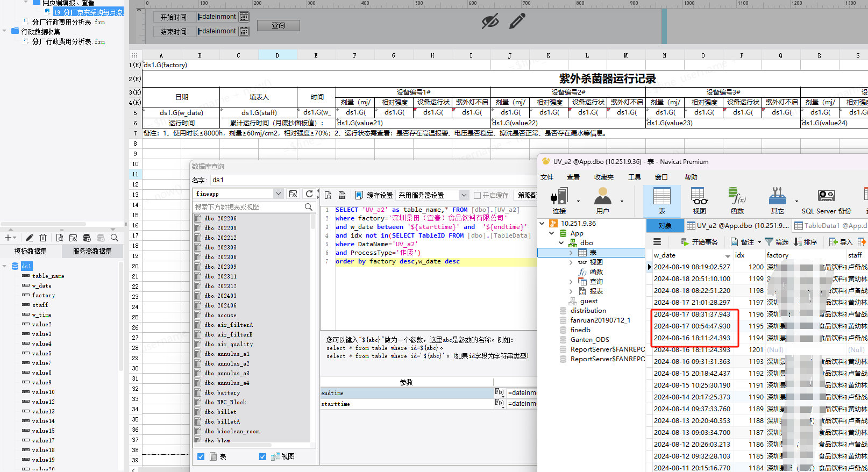Click 筛选 filter in Navicat toolbar
Image resolution: width=868 pixels, height=472 pixels.
click(777, 242)
